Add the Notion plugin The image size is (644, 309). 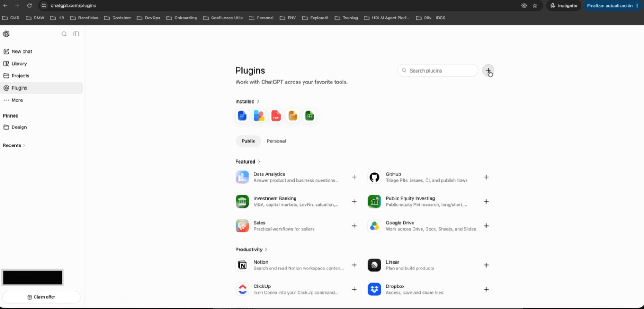point(354,265)
